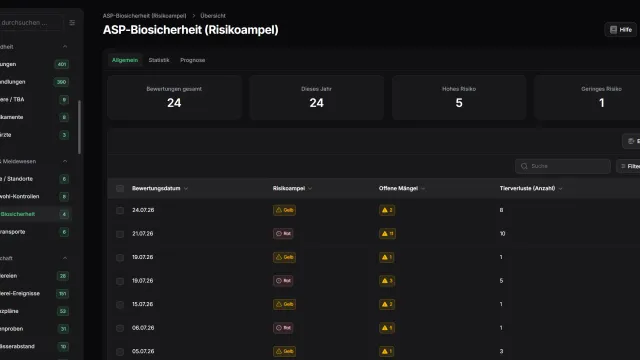Select the checkbox of the 19.07.26 Gelb row
Screen dimensions: 640x360
pos(120,258)
